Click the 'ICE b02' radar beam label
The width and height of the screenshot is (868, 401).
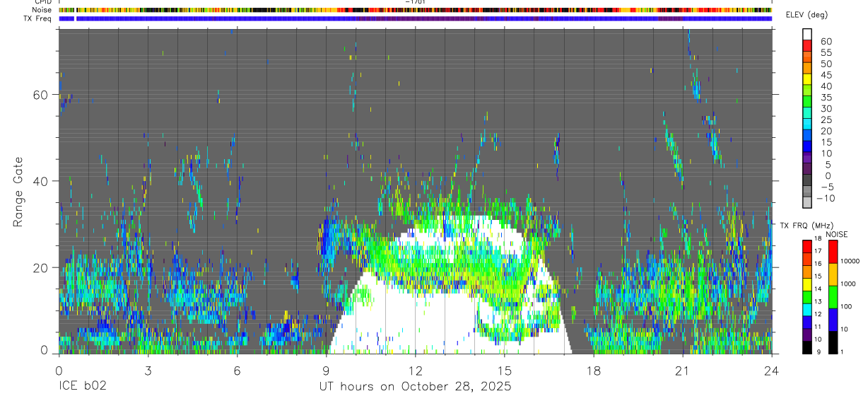[x=83, y=387]
